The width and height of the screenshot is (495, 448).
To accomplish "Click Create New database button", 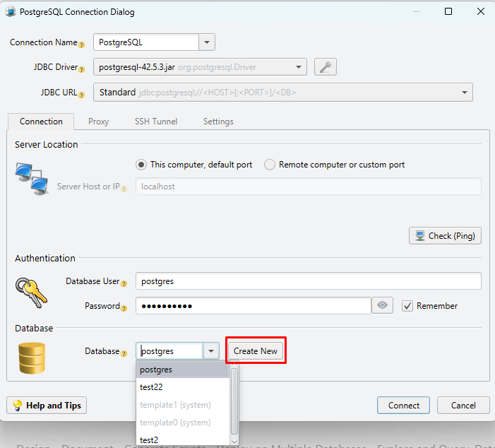I will click(x=256, y=351).
